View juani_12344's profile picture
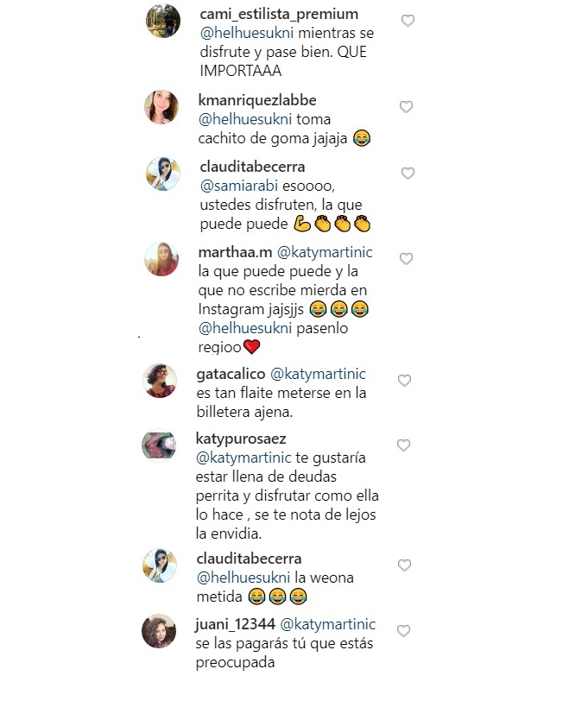Image resolution: width=588 pixels, height=707 pixels. tap(159, 631)
